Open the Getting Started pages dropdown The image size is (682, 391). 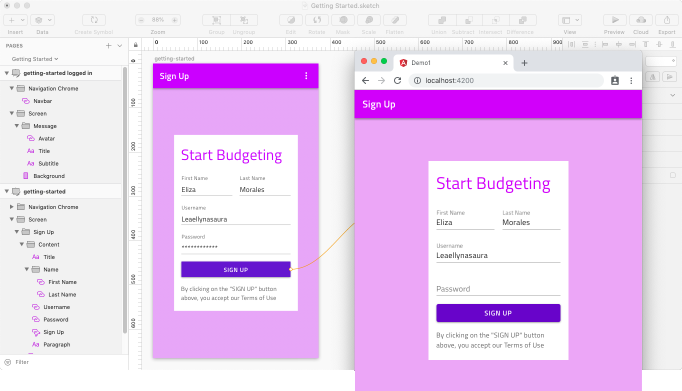click(x=35, y=59)
